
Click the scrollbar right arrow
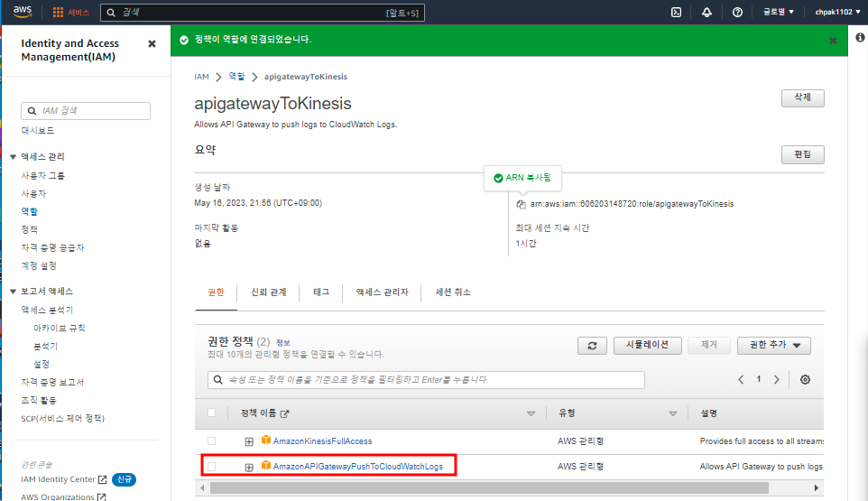(x=816, y=487)
